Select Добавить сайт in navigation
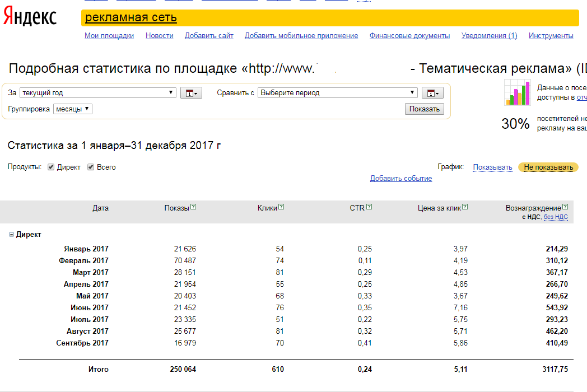This screenshot has width=587, height=392. (209, 36)
